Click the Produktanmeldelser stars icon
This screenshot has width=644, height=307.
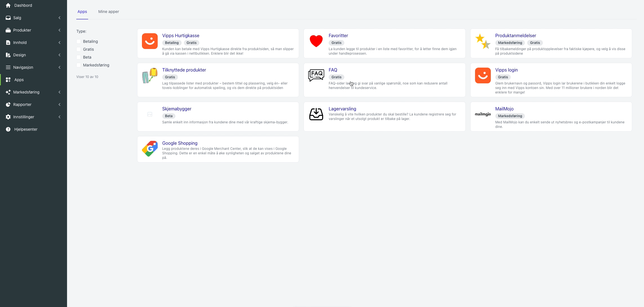pos(483,41)
